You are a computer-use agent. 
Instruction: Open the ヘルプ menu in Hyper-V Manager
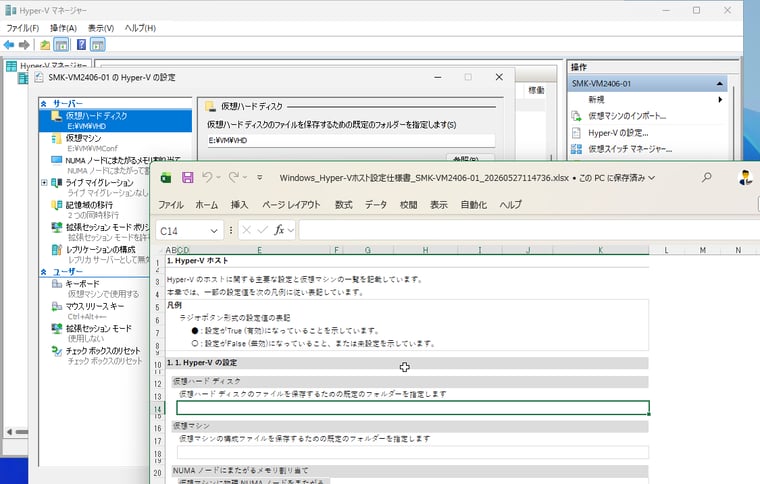tap(140, 28)
